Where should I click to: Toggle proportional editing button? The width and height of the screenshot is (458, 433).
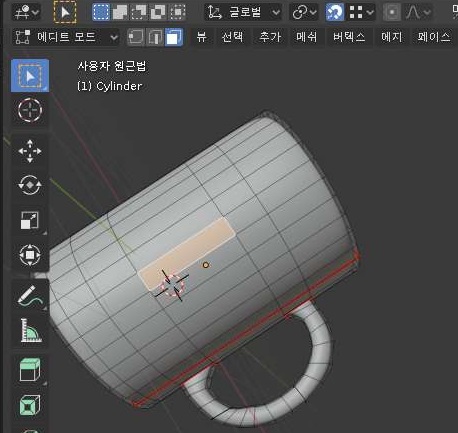point(392,12)
